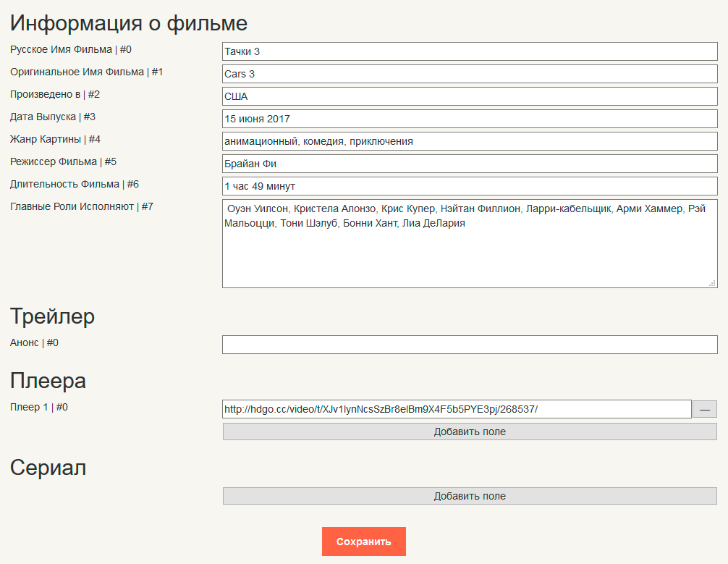Click 'Добавить поле' under Плеера section

point(470,432)
